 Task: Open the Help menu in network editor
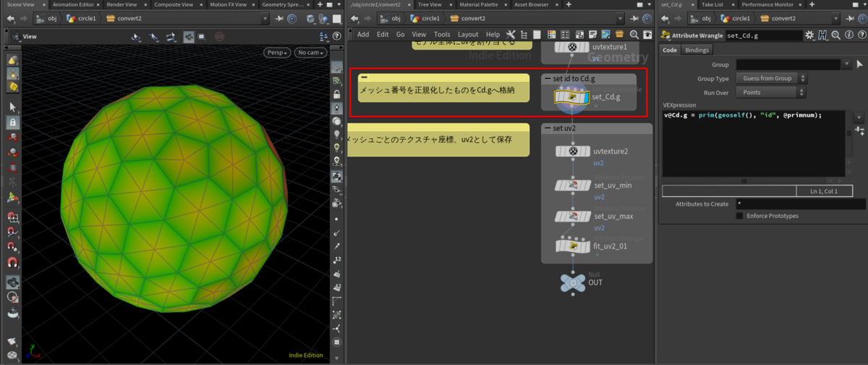point(493,34)
